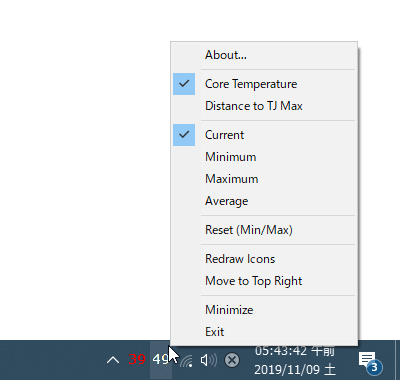Click Minimize in the context menu

point(264,310)
